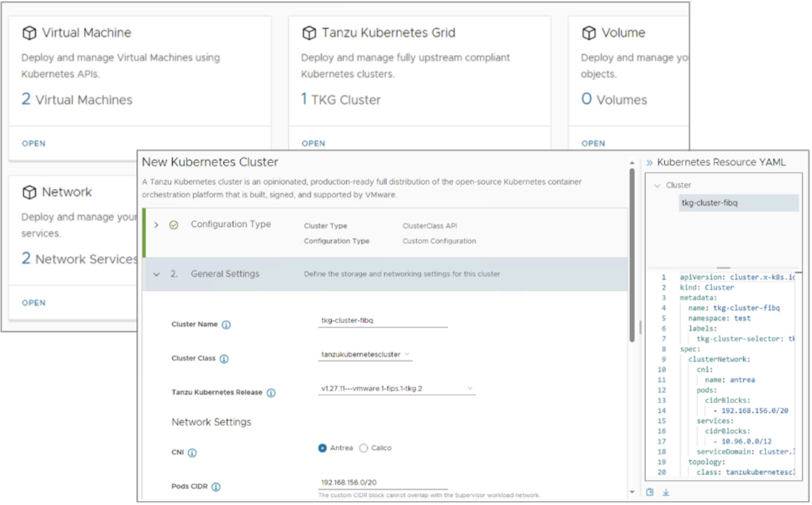Image resolution: width=812 pixels, height=505 pixels.
Task: Download the YAML using the download icon
Action: click(x=665, y=492)
